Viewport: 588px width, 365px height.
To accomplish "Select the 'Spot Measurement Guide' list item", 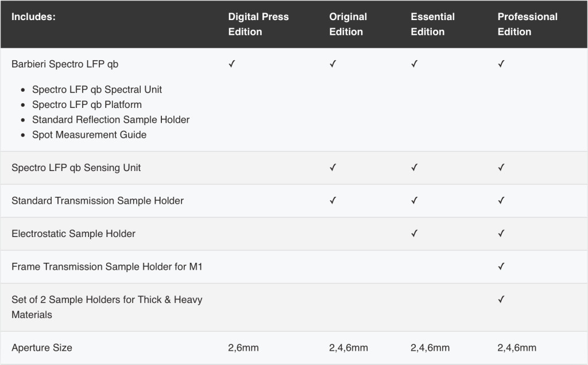I will coord(89,135).
